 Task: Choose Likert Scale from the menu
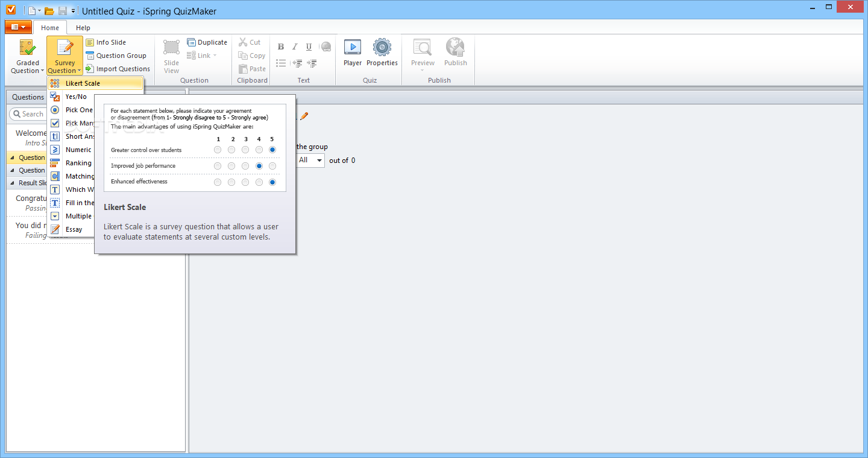click(x=95, y=83)
